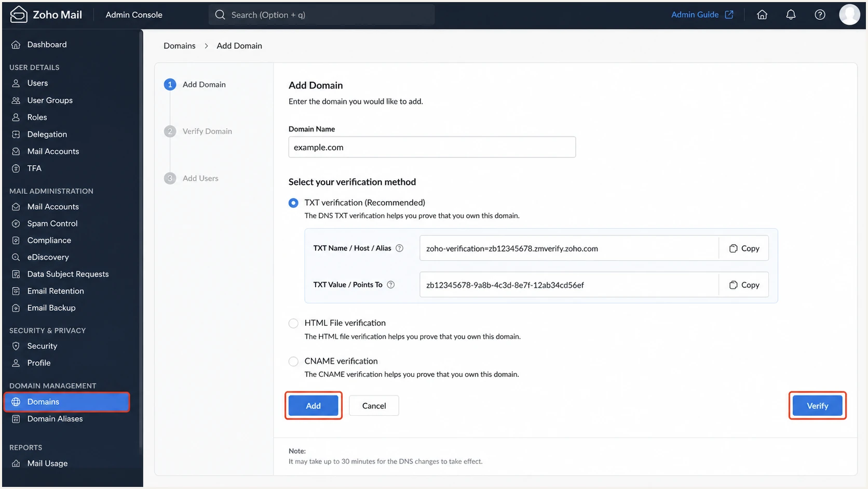Screen dimensions: 868x489
Task: Click the Dashboard house icon in sidebar
Action: click(x=16, y=45)
